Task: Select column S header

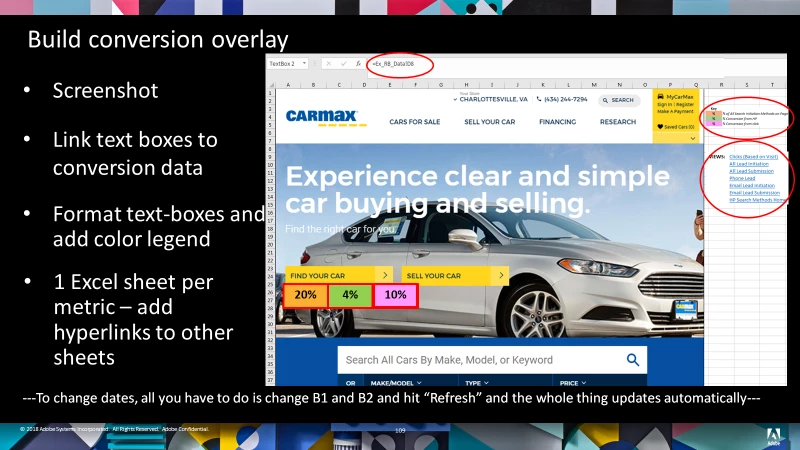Action: (x=746, y=85)
